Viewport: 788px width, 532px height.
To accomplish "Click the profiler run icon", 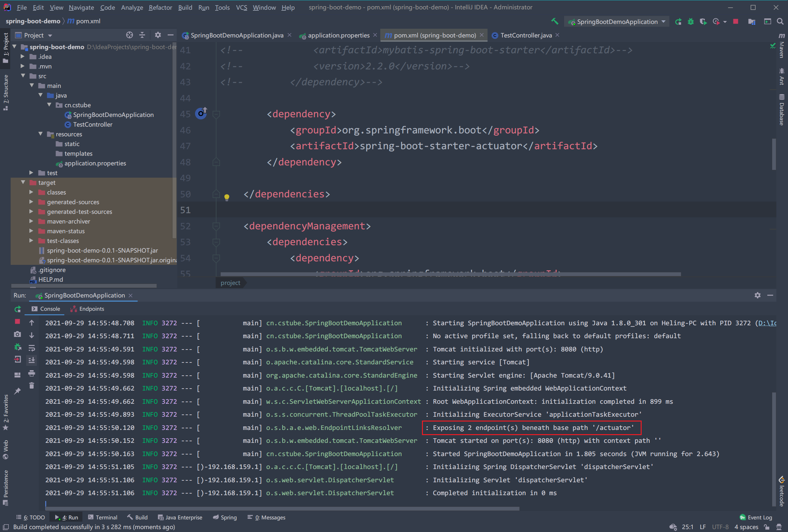I will pyautogui.click(x=716, y=22).
